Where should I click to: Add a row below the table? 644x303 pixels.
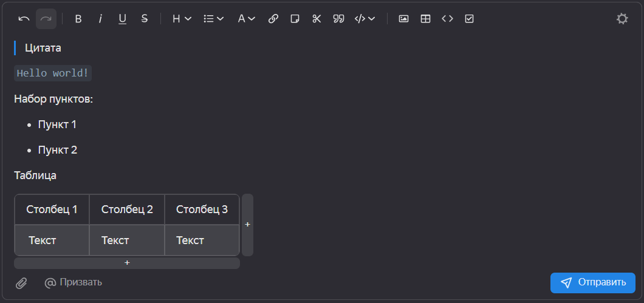(127, 263)
